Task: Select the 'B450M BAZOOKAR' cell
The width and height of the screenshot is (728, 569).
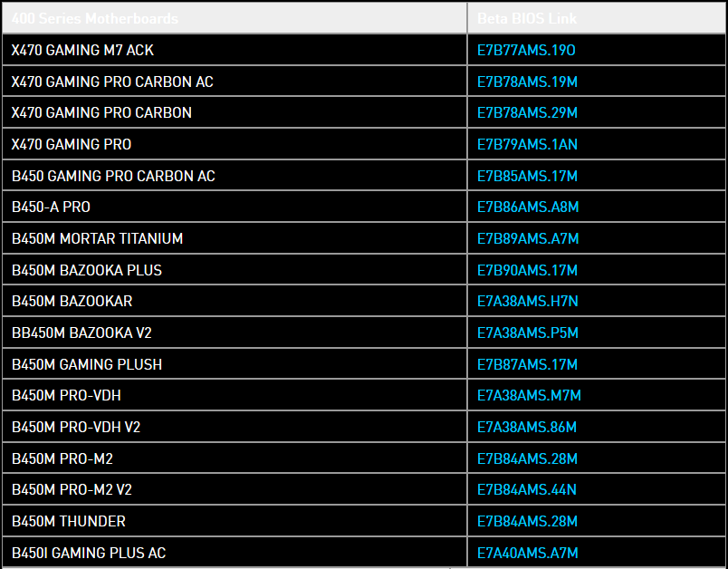Action: click(x=235, y=301)
